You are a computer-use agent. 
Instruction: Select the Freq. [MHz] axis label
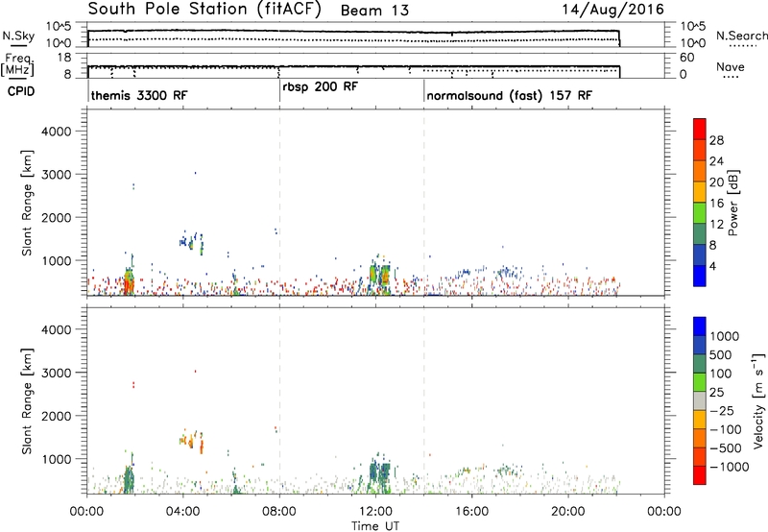click(x=17, y=64)
